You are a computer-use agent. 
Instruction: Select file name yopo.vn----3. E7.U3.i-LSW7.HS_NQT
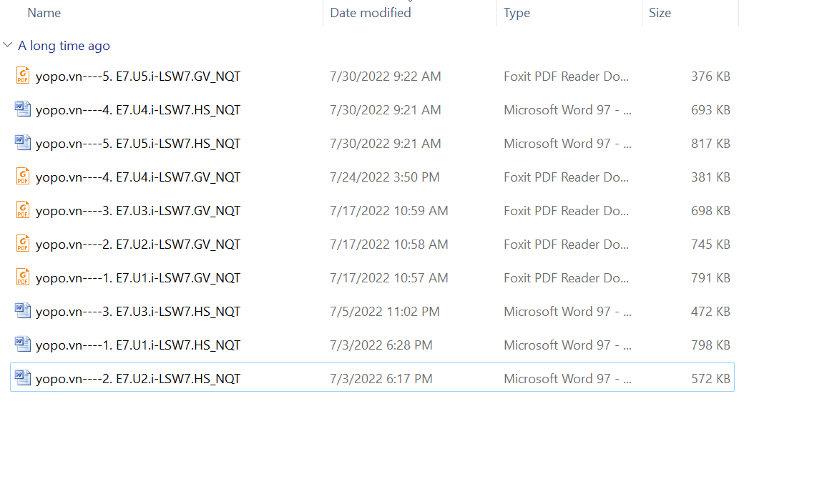pos(138,312)
